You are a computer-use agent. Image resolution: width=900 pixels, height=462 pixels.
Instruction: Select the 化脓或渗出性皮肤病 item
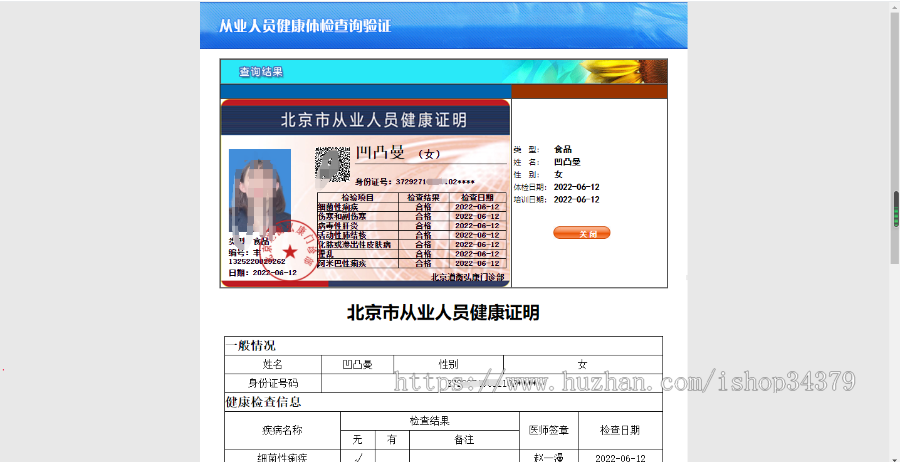pos(354,244)
